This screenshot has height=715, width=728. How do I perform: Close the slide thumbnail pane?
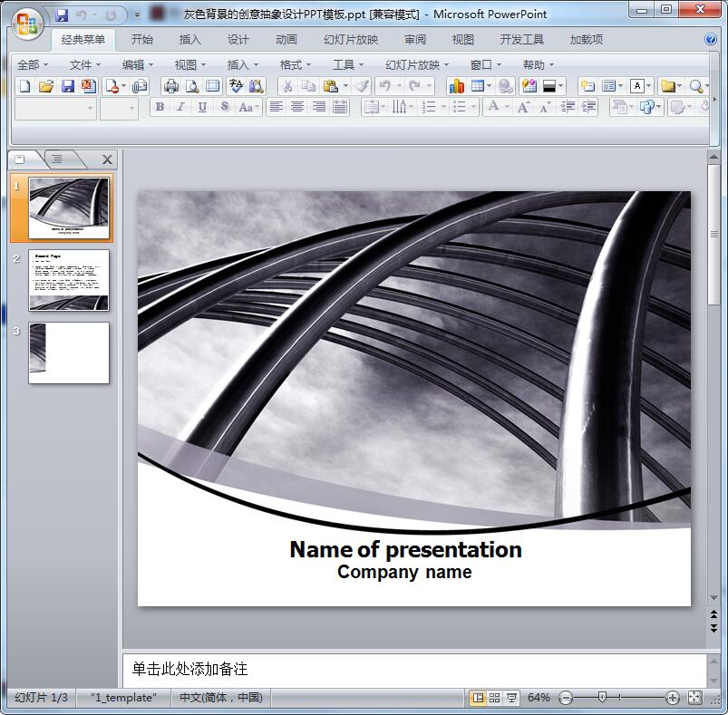click(107, 159)
